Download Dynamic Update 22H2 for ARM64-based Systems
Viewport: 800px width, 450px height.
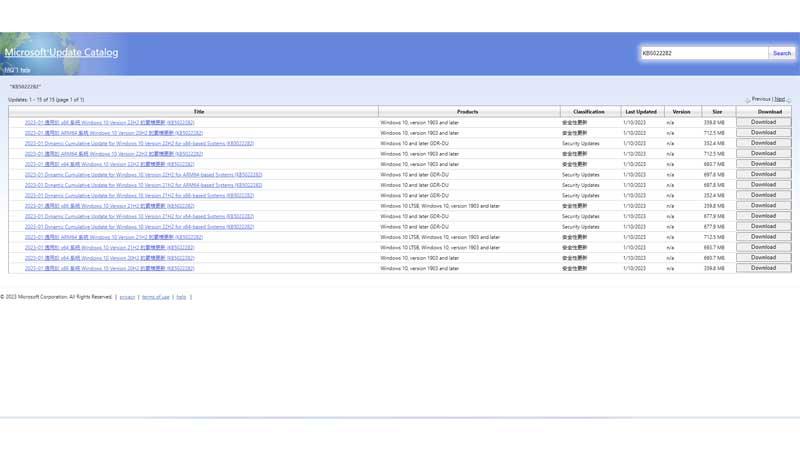pyautogui.click(x=763, y=174)
